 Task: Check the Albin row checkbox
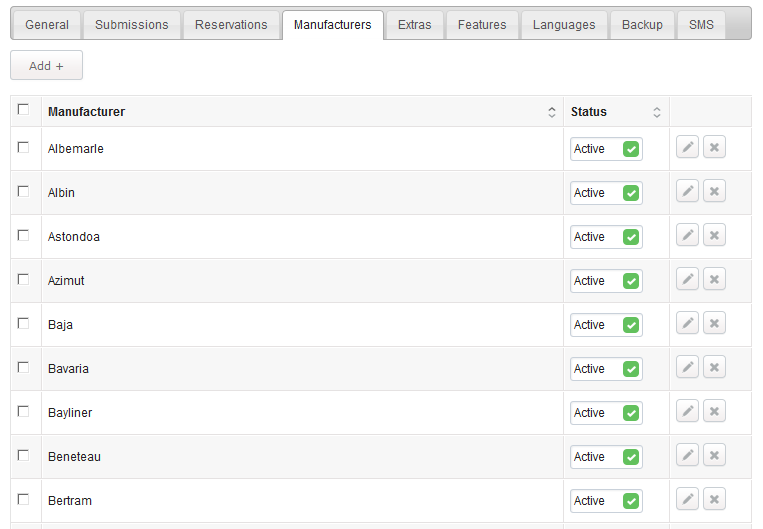pos(23,191)
